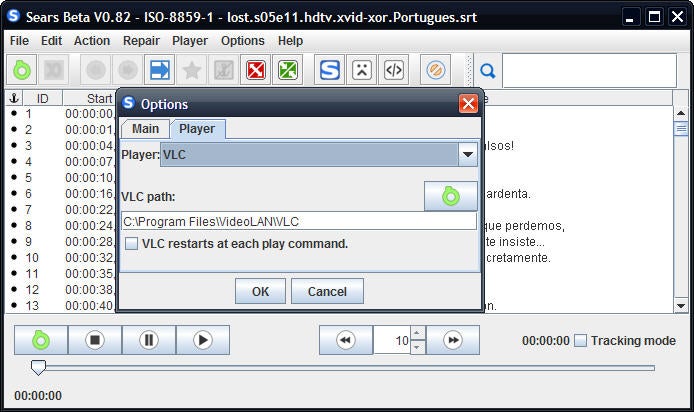The height and width of the screenshot is (412, 694).
Task: Decrease skip seconds with stepper down arrow
Action: tap(416, 347)
